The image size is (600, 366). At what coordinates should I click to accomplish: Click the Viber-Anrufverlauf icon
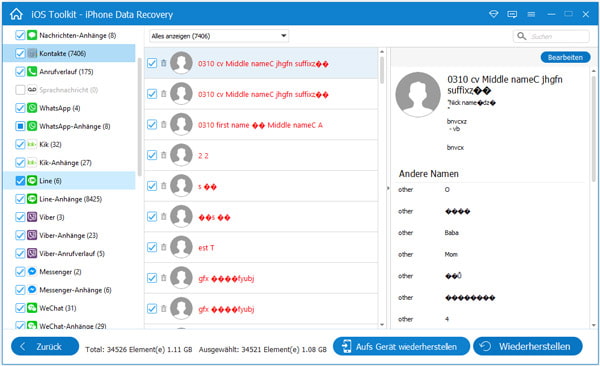pyautogui.click(x=32, y=253)
